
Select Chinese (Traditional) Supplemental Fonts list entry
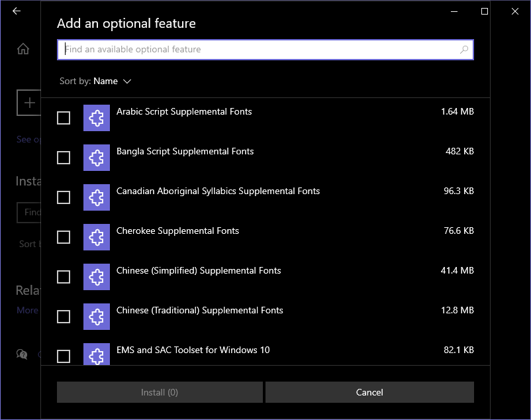199,310
